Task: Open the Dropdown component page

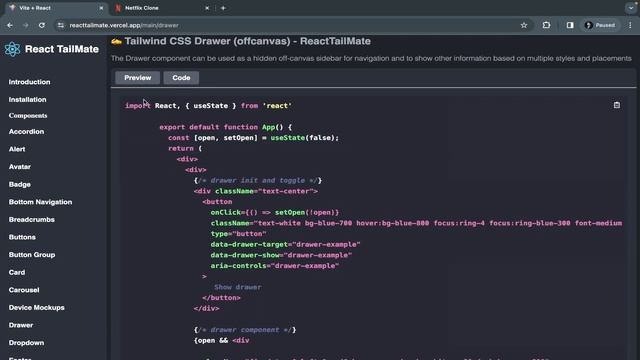Action: [26, 343]
